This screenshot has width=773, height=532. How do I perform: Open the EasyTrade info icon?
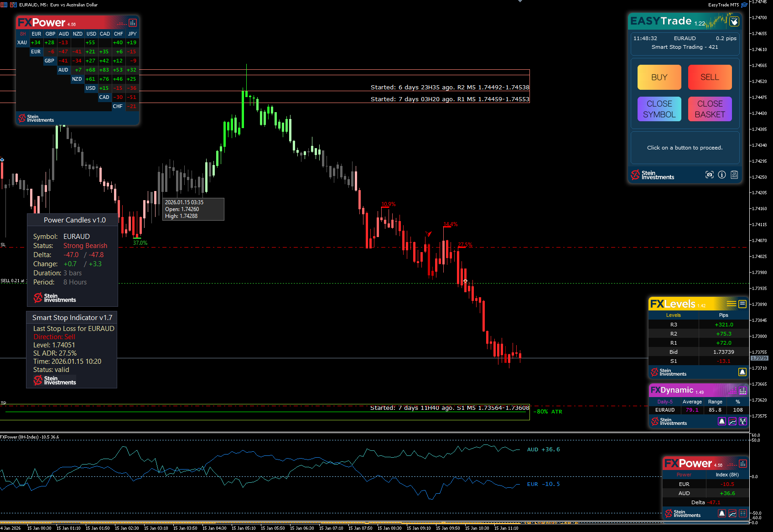pos(721,175)
